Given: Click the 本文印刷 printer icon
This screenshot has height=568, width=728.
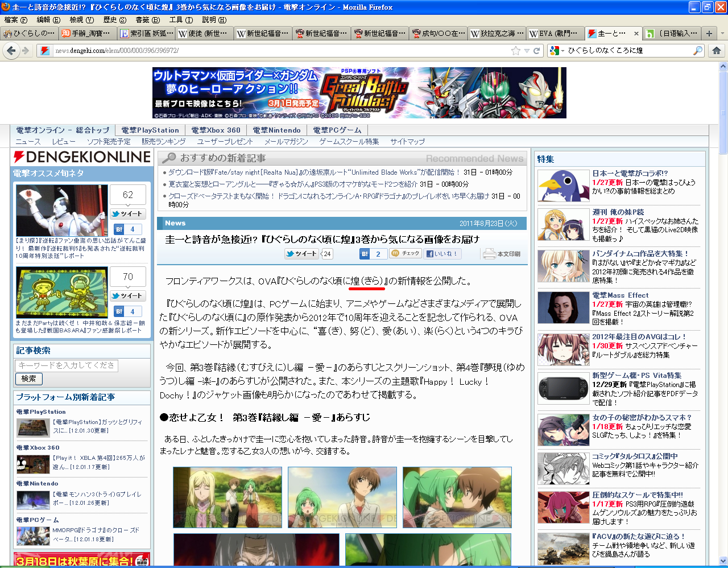Looking at the screenshot, I should [x=489, y=254].
